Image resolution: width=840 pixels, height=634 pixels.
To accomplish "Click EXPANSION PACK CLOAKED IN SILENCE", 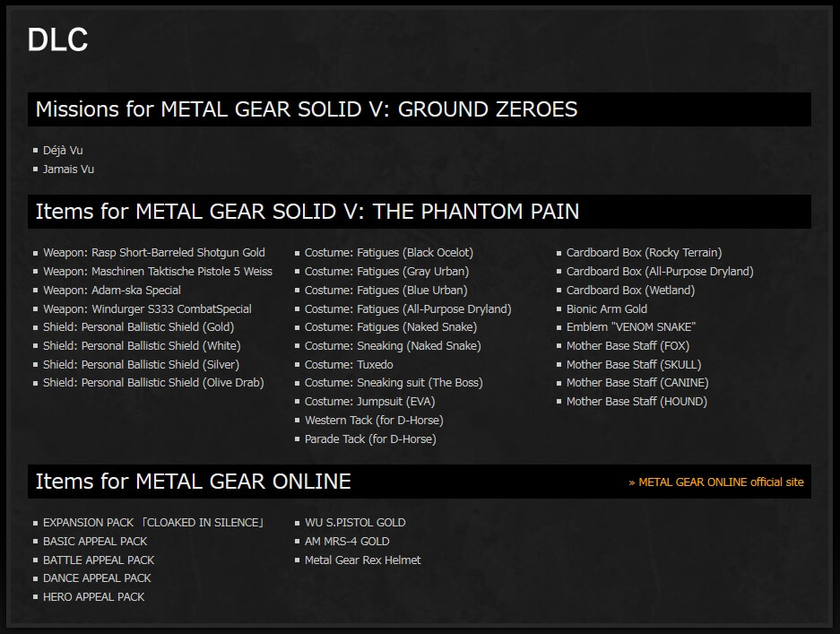I will coord(153,523).
